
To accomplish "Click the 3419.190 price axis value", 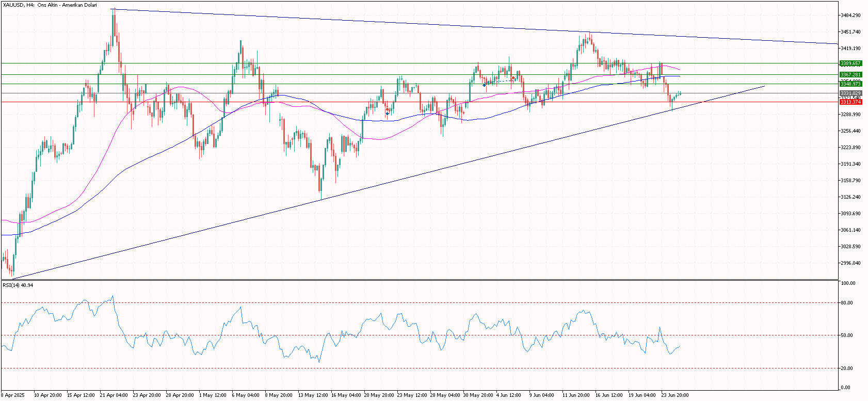I will coord(850,49).
